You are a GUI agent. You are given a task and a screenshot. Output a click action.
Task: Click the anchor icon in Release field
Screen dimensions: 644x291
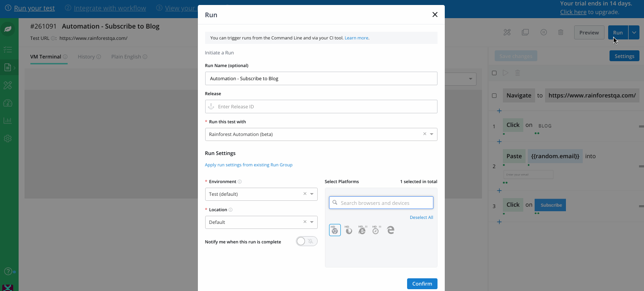(x=211, y=107)
